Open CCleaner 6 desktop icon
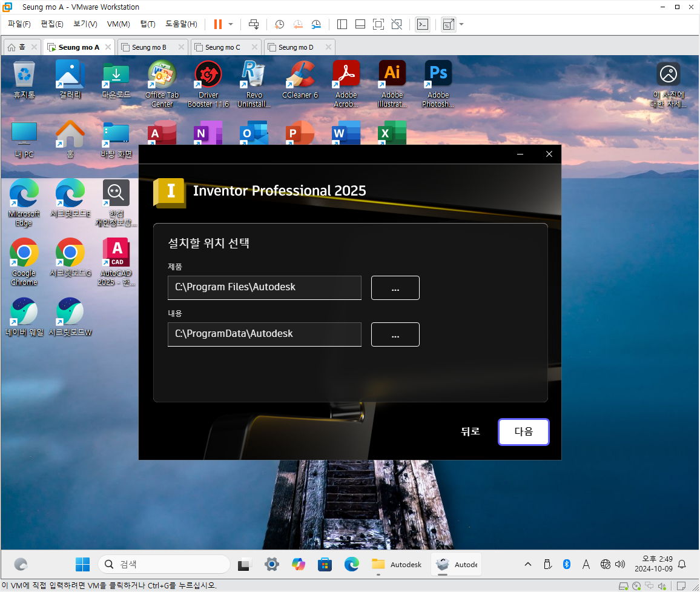Screen dimensions: 700x592 (x=300, y=80)
